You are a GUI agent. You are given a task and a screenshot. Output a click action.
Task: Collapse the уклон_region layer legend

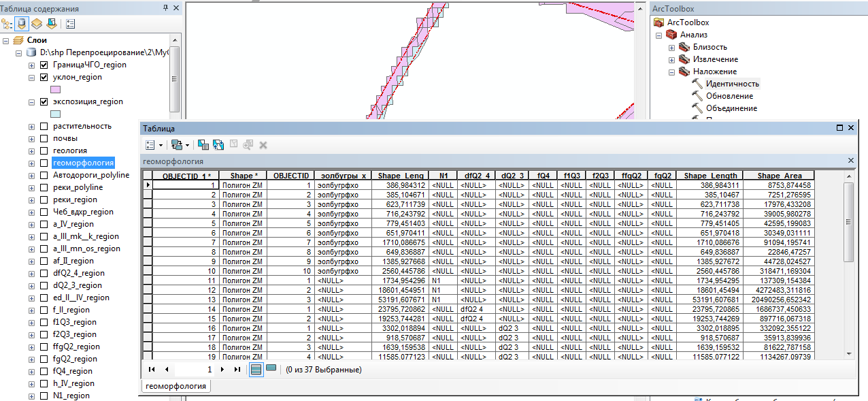31,77
